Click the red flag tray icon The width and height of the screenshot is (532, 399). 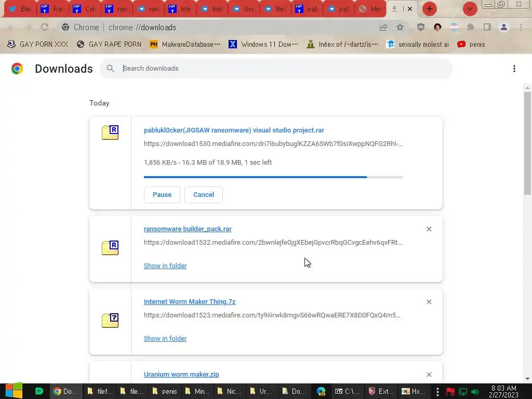click(x=450, y=392)
